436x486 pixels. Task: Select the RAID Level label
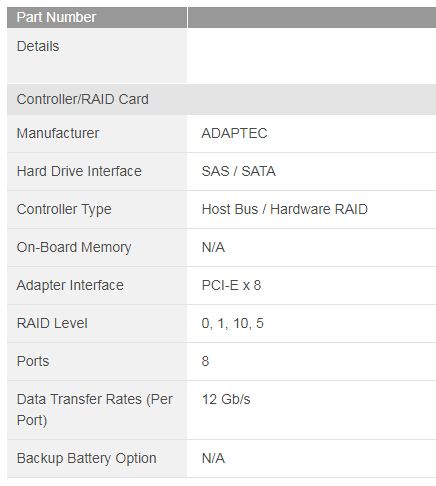[52, 323]
